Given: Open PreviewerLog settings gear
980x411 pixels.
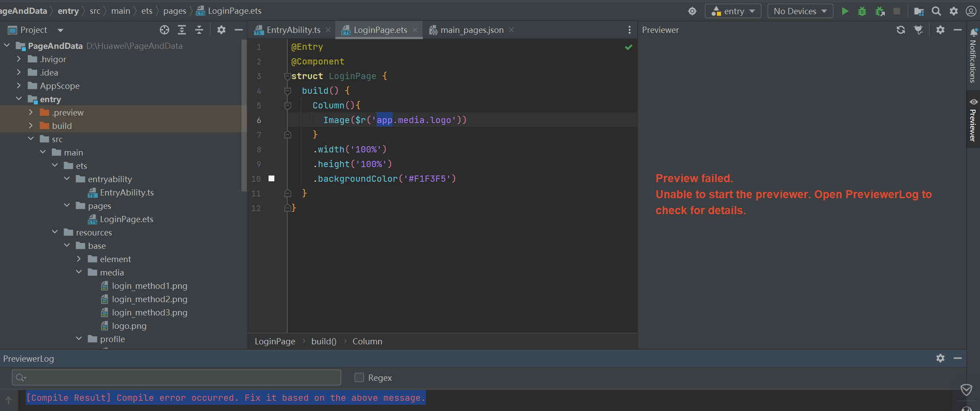Looking at the screenshot, I should click(940, 358).
